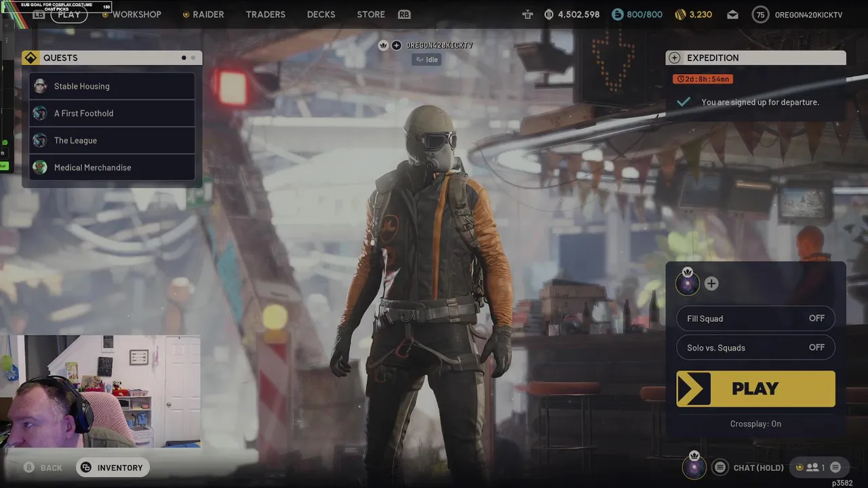This screenshot has width=868, height=488.
Task: Open the social menu icon at bottom right
Action: [x=835, y=468]
